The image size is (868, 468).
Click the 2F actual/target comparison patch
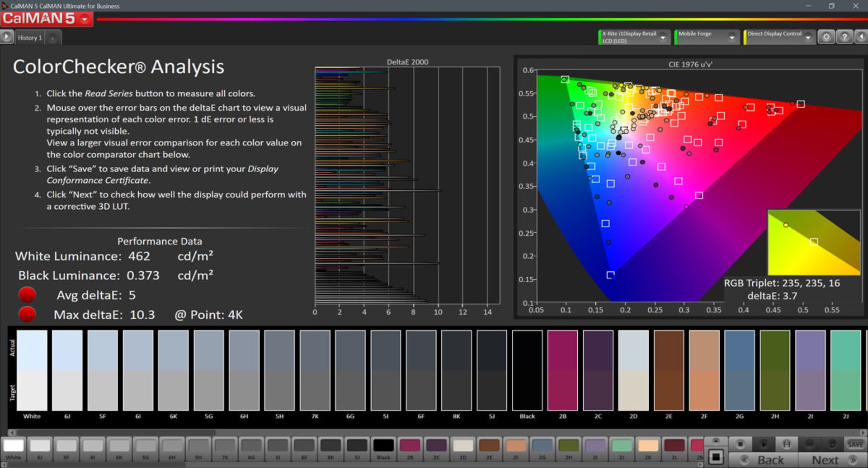pyautogui.click(x=704, y=370)
